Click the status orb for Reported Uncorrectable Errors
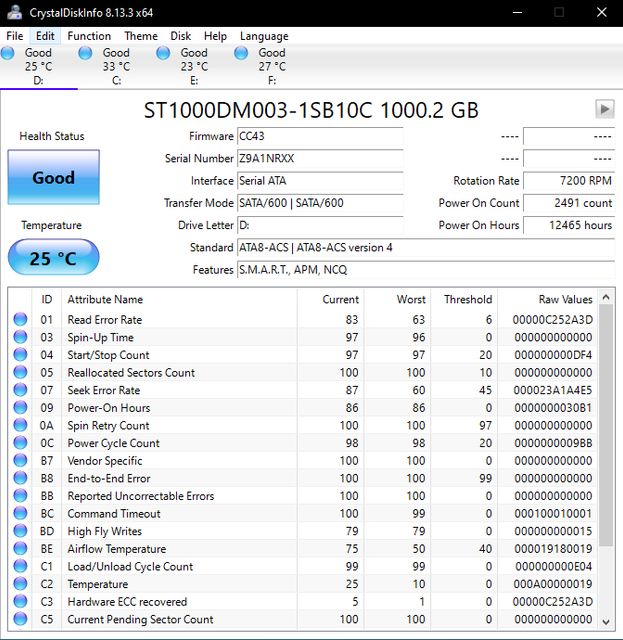 [20, 496]
